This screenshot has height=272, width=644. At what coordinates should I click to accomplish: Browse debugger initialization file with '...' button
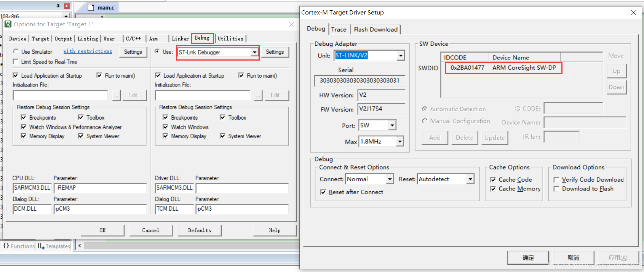point(258,95)
